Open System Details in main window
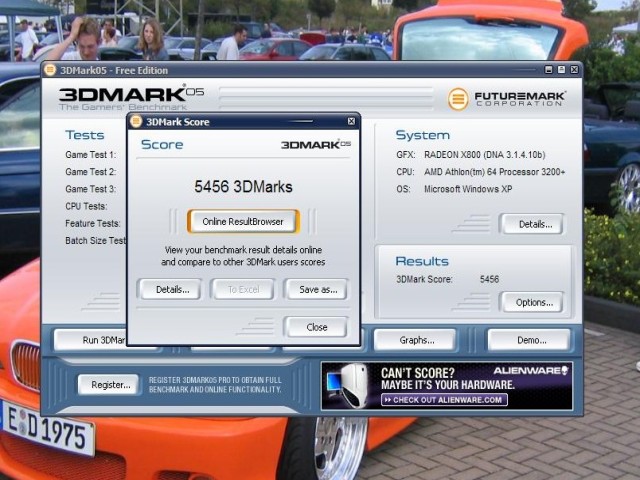Image resolution: width=640 pixels, height=480 pixels. (x=532, y=224)
